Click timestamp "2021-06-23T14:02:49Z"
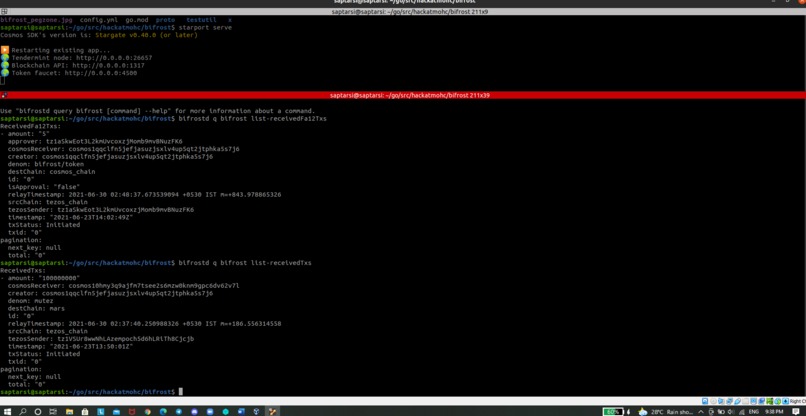The width and height of the screenshot is (806, 416). click(x=91, y=218)
